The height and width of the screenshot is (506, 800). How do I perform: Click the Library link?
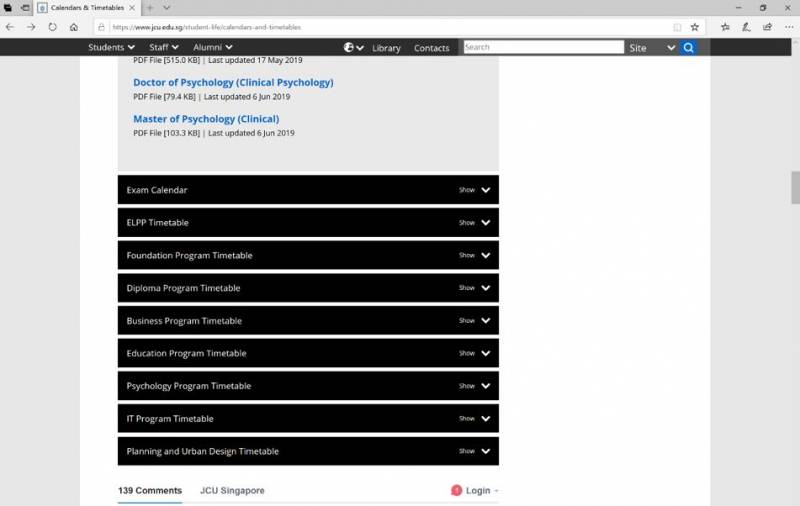[x=386, y=48]
